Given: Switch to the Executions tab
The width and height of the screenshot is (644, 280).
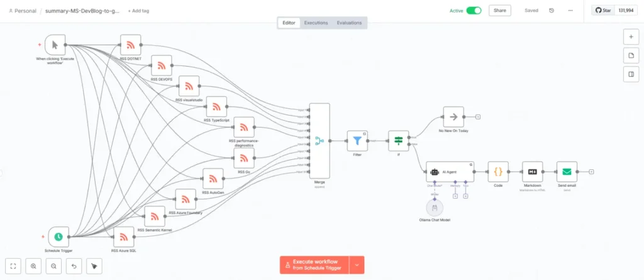Looking at the screenshot, I should point(316,23).
